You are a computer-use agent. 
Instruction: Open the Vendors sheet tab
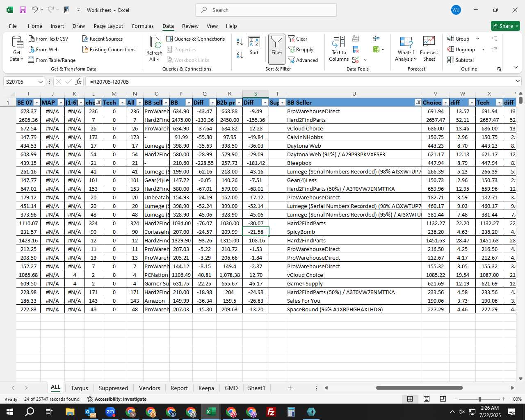[149, 388]
